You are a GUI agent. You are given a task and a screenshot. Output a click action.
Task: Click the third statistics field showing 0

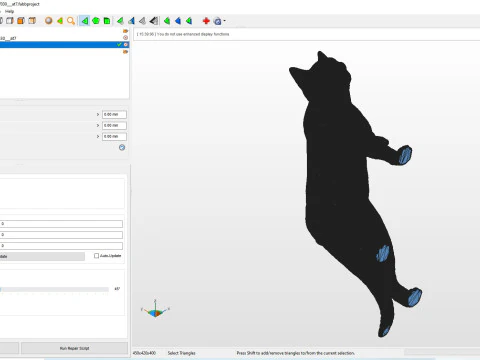coord(61,246)
